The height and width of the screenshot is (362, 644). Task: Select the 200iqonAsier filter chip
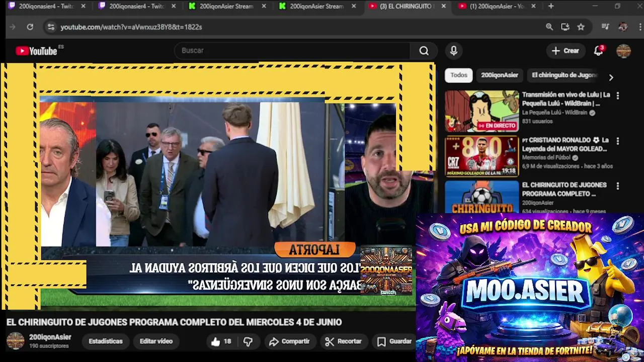500,75
